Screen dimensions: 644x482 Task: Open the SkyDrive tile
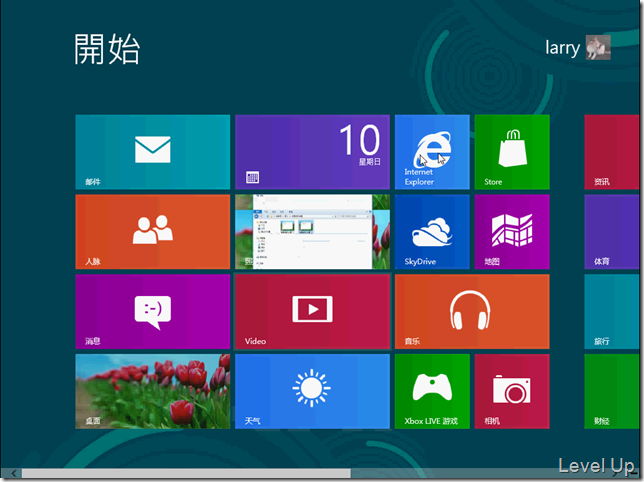point(432,232)
